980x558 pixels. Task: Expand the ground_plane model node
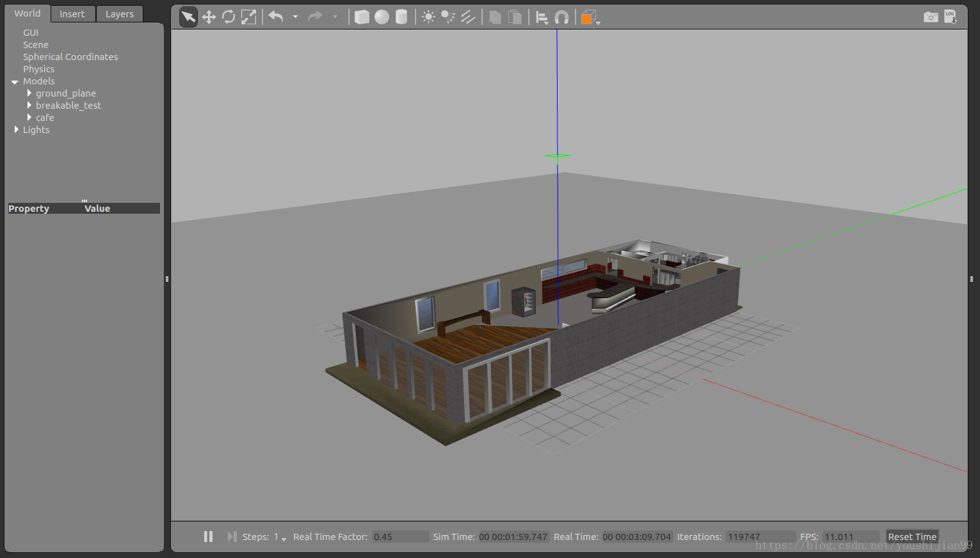[x=29, y=93]
